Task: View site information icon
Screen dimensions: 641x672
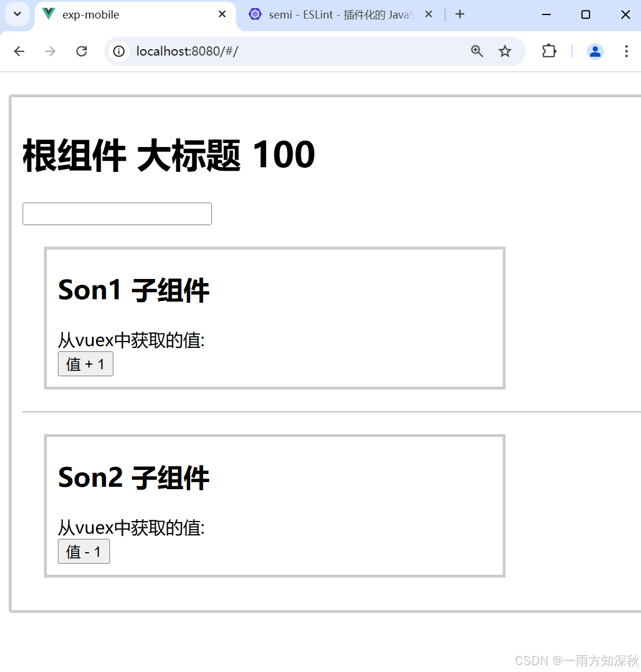Action: pos(119,52)
